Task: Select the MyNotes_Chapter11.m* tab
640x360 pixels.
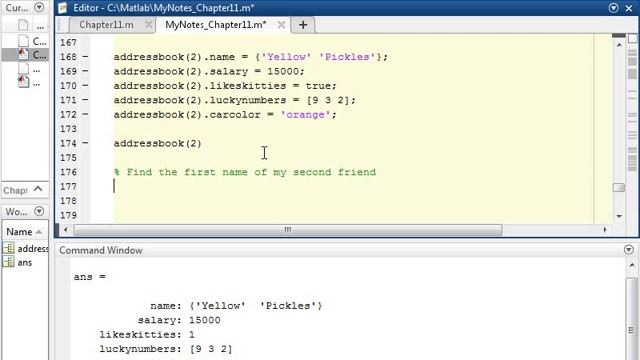Action: [x=216, y=25]
